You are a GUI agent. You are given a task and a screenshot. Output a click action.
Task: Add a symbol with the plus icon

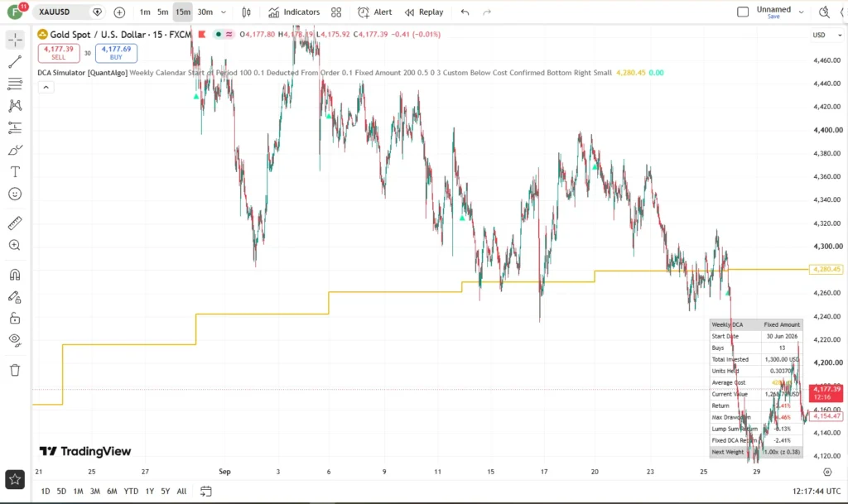[x=119, y=12]
